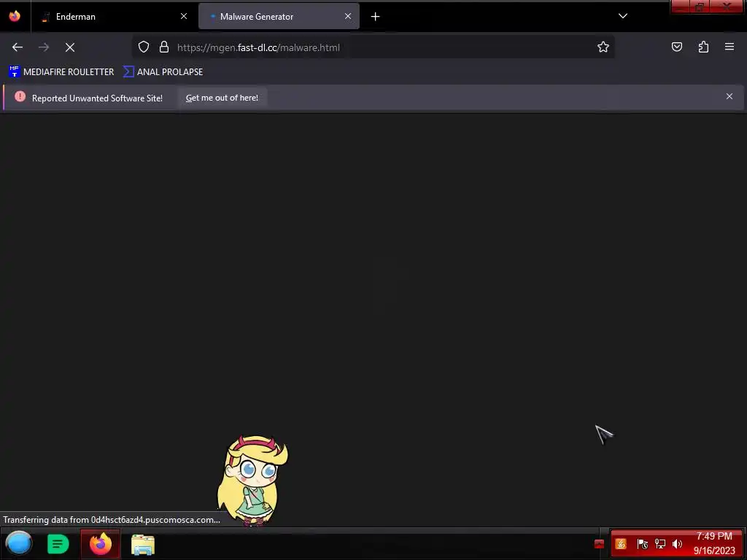Click the status text "Transferring data from..."
This screenshot has width=747, height=560.
[112, 519]
